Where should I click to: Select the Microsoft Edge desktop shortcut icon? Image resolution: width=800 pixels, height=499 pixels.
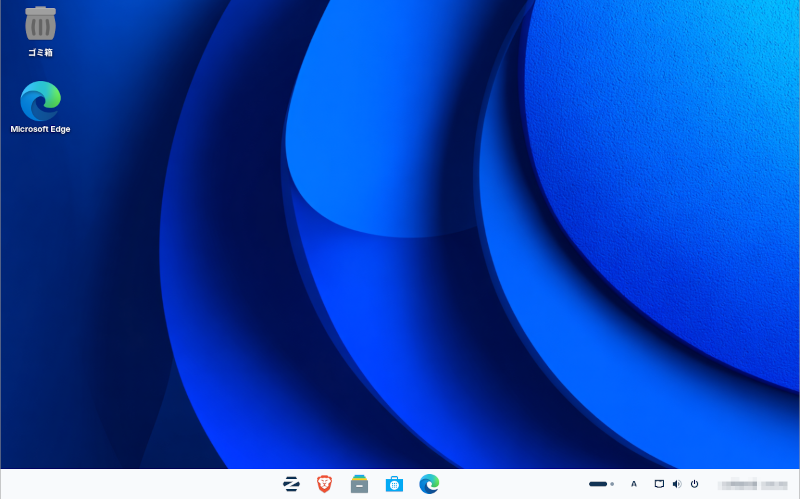pos(40,100)
